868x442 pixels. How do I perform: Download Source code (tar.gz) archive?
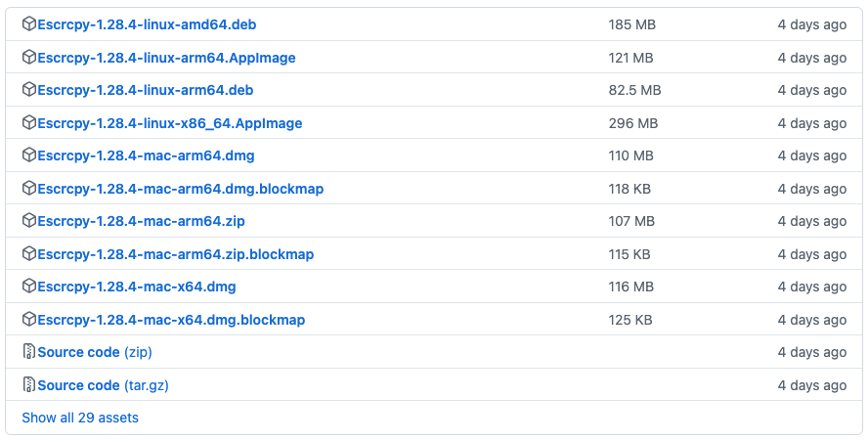[x=103, y=385]
